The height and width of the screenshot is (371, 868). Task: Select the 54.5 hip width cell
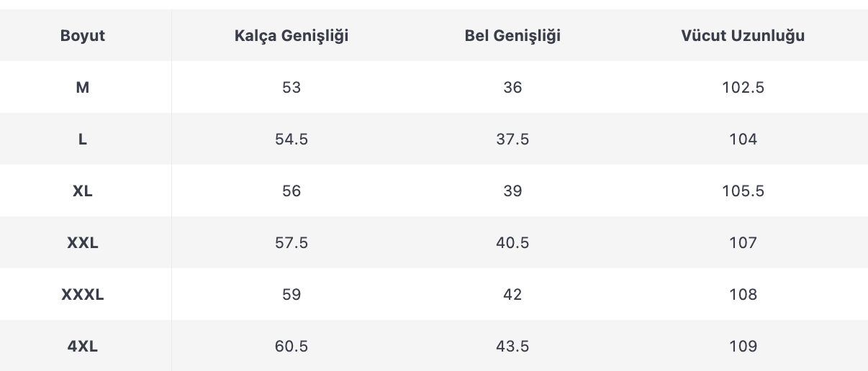tap(291, 139)
